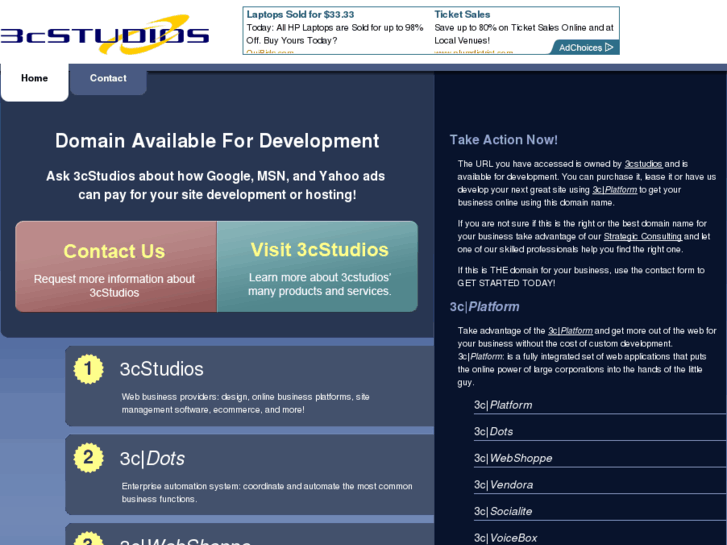Click the 3cStudios logo

[105, 34]
